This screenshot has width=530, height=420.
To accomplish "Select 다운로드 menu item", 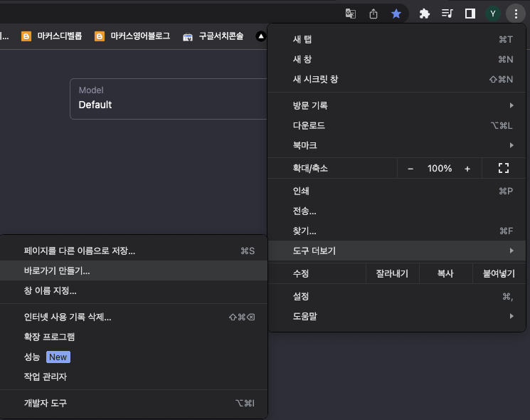I will pyautogui.click(x=397, y=125).
